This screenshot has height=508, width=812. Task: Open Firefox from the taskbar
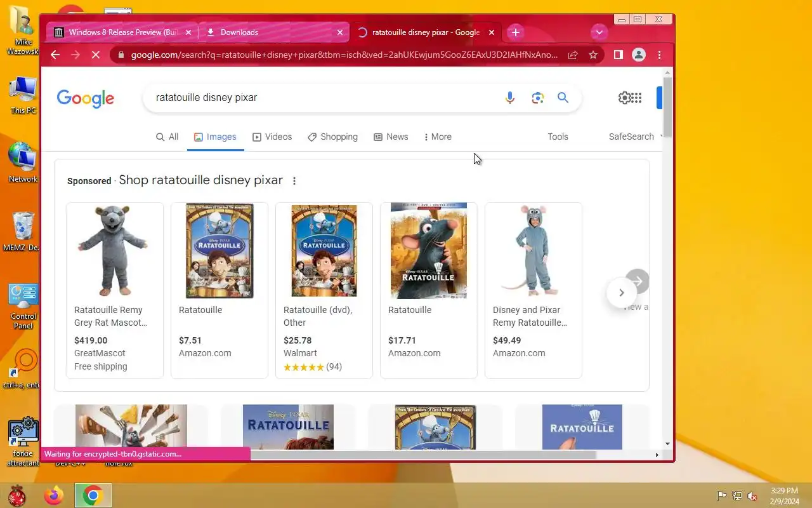54,495
